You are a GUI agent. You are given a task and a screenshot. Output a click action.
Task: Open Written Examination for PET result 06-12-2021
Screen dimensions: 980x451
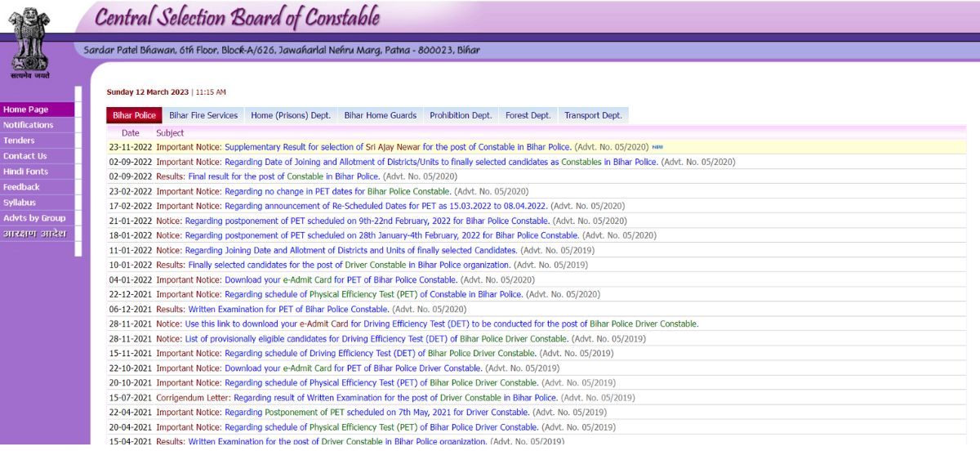tap(288, 309)
